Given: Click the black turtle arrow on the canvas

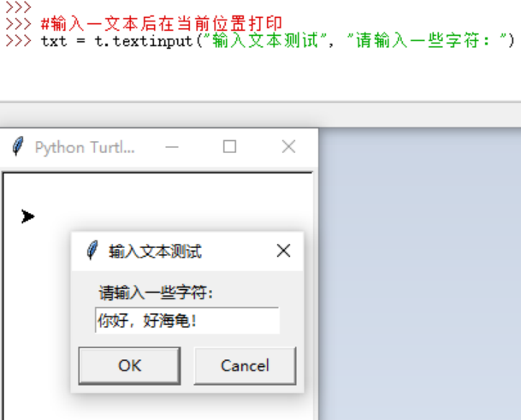Looking at the screenshot, I should (x=27, y=216).
